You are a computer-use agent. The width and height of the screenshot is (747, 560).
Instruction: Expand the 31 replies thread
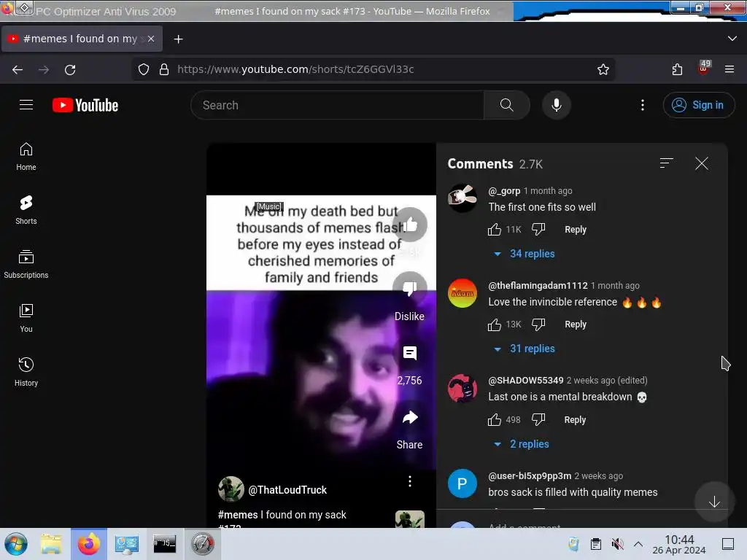tap(525, 349)
